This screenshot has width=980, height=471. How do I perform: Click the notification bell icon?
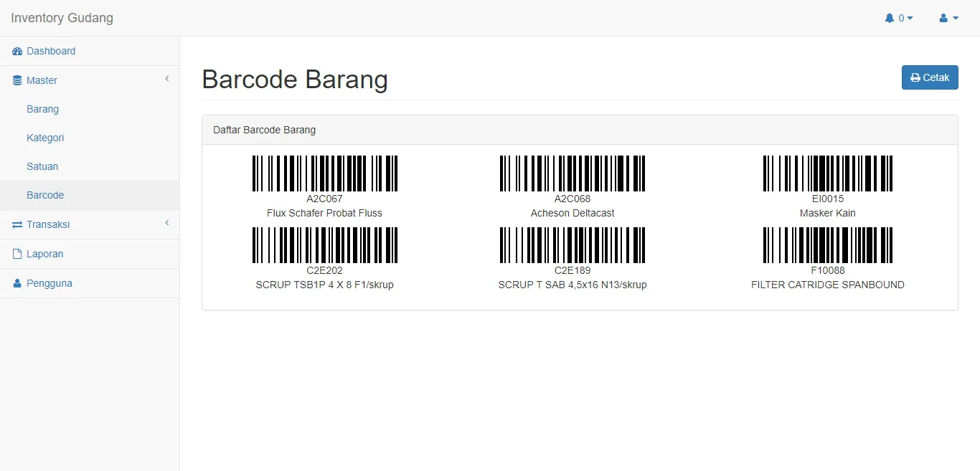coord(890,18)
